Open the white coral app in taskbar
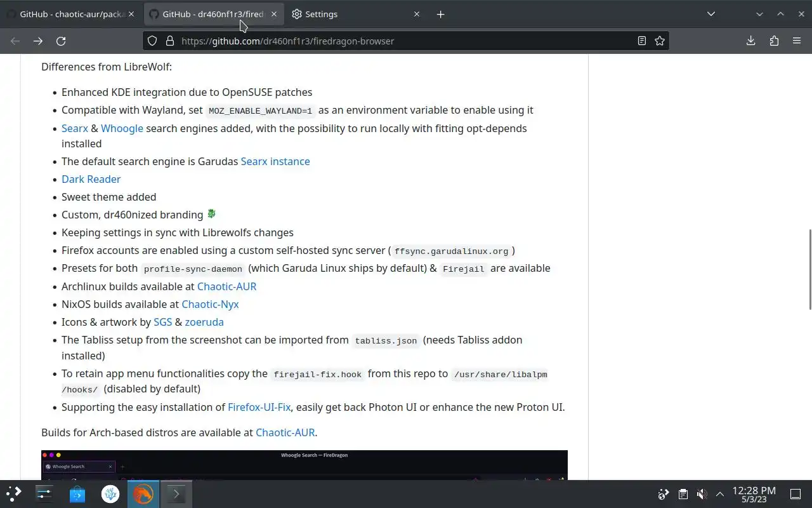This screenshot has width=812, height=508. (x=110, y=494)
